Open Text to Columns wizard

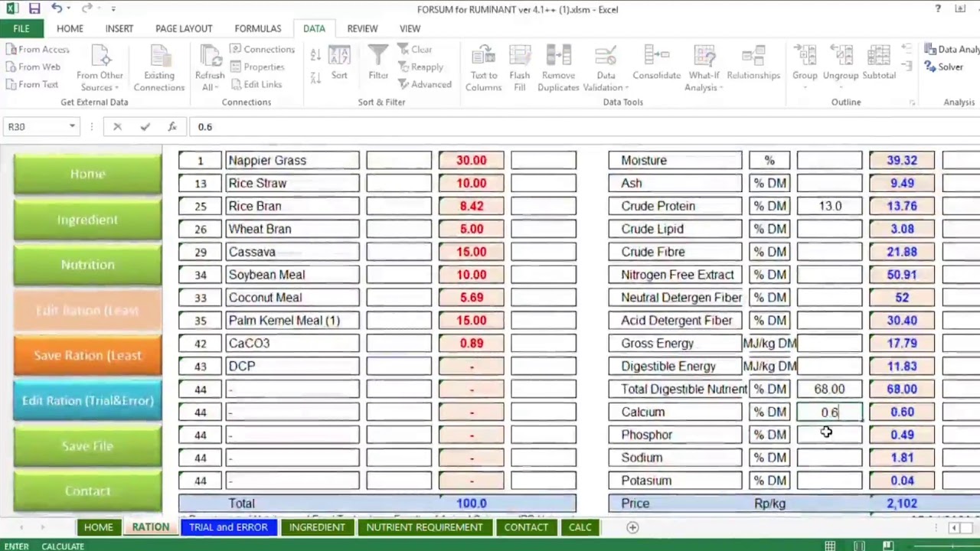[x=483, y=67]
